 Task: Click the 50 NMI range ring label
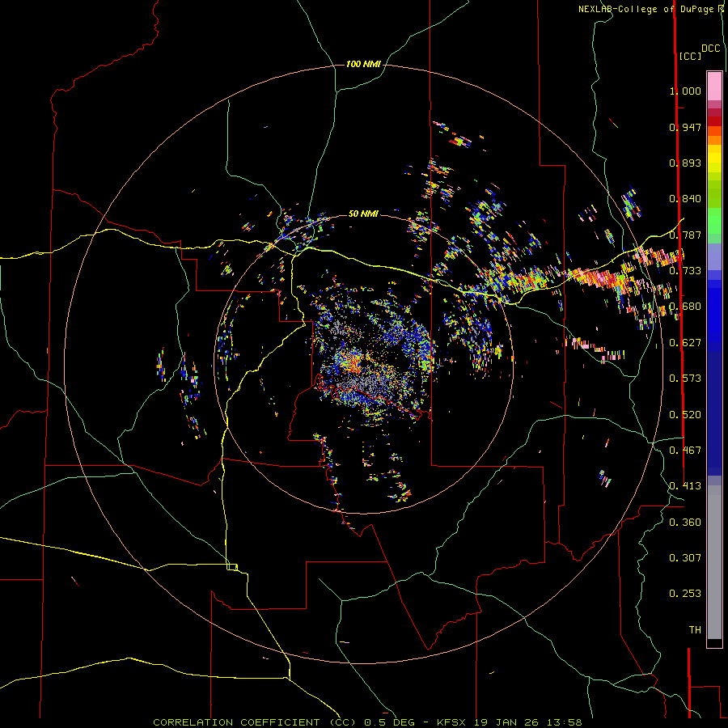point(363,214)
